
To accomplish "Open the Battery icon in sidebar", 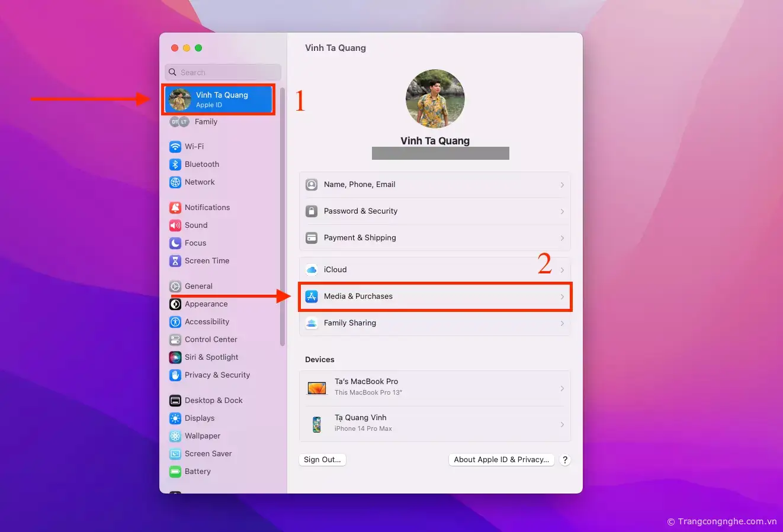I will 175,472.
